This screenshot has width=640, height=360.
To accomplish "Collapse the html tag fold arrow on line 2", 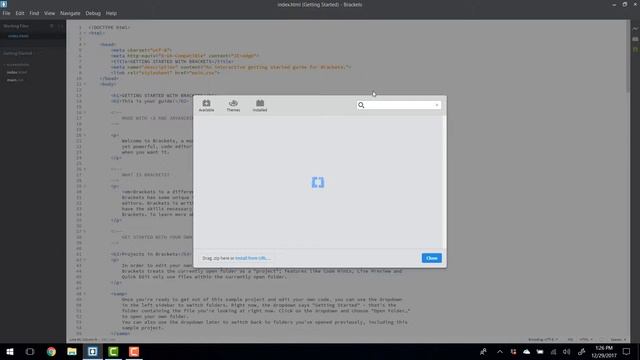I will coord(85,33).
